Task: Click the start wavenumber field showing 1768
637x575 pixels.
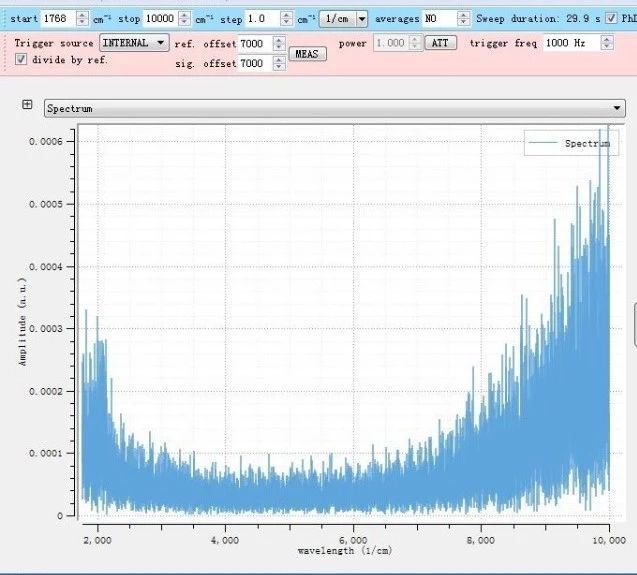Action: (x=59, y=19)
